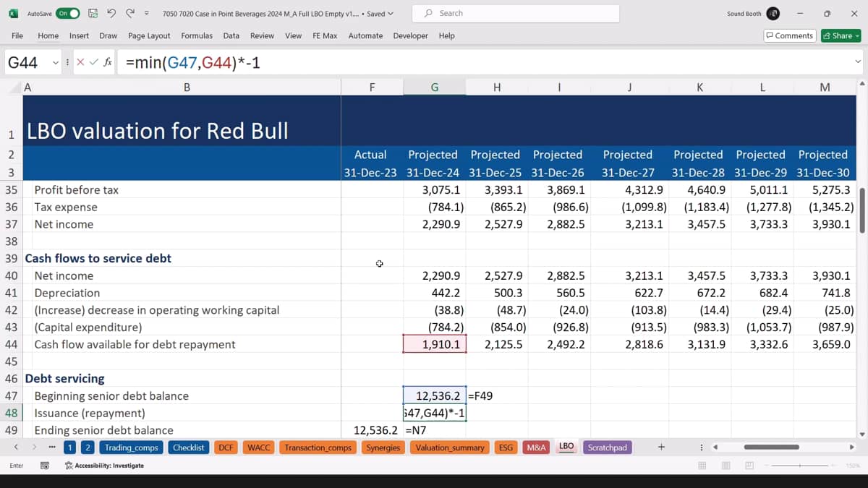Open the Help ribbon tab

446,35
